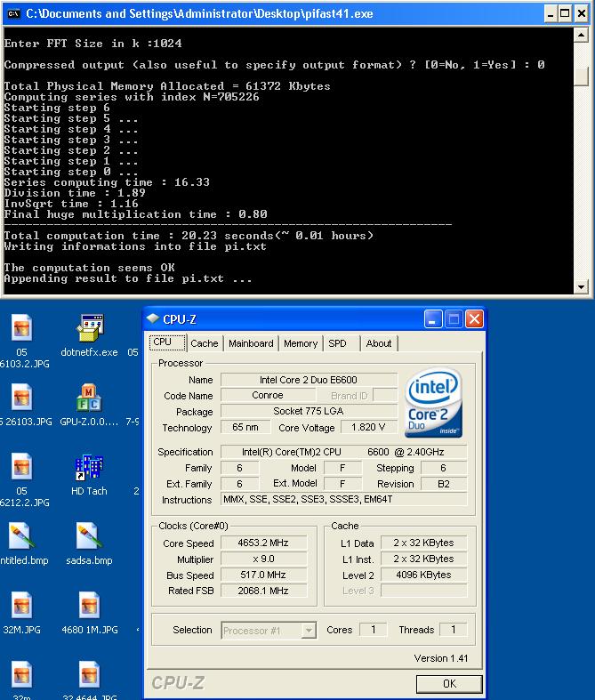Screen dimensions: 595x700
Task: Open the Memory tab
Action: (301, 343)
